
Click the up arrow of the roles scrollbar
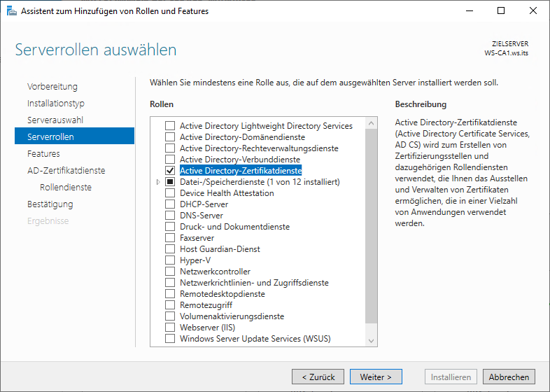371,123
